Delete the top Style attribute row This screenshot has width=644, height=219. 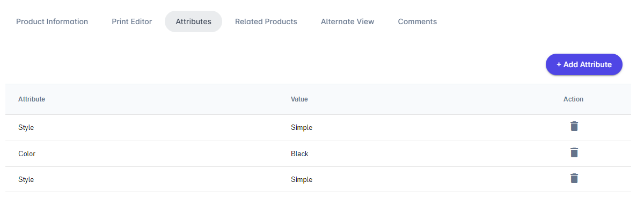(574, 127)
